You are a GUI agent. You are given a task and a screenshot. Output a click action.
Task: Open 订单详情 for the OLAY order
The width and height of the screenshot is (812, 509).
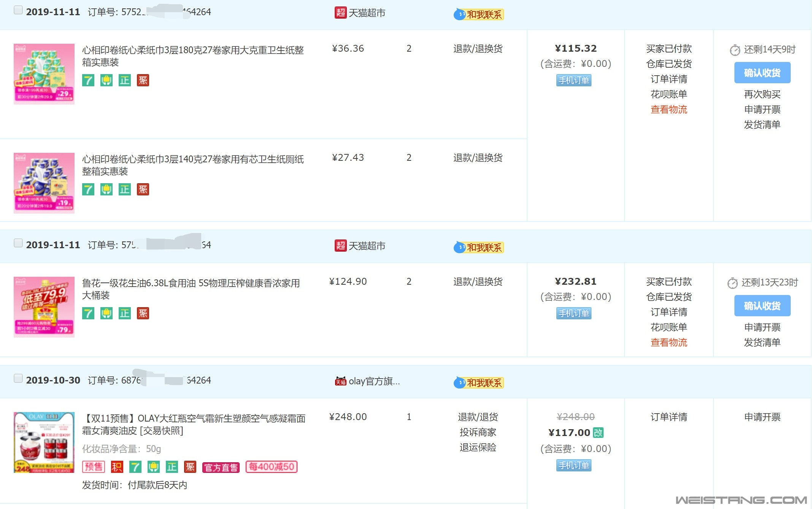coord(669,417)
